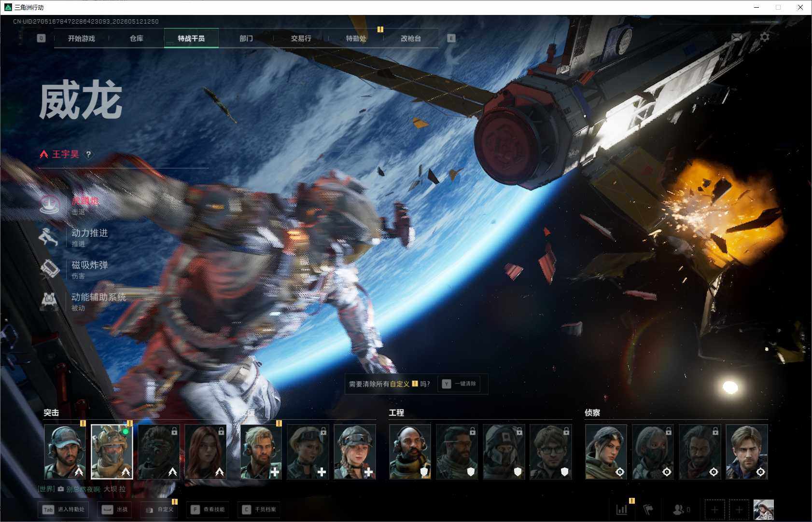Image resolution: width=812 pixels, height=522 pixels.
Task: Select the 虎蹲炮 skill icon
Action: [49, 205]
